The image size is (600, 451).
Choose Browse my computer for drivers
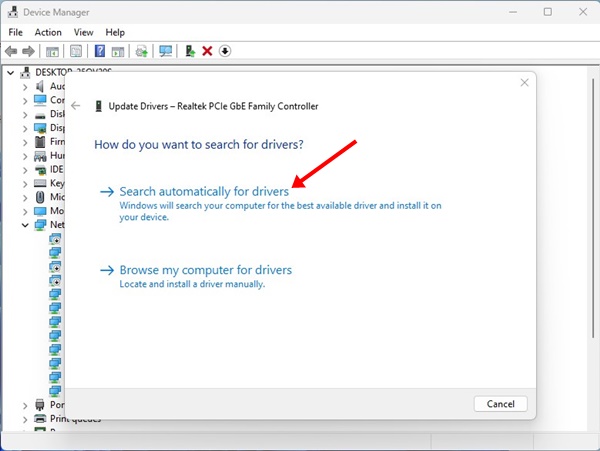205,270
